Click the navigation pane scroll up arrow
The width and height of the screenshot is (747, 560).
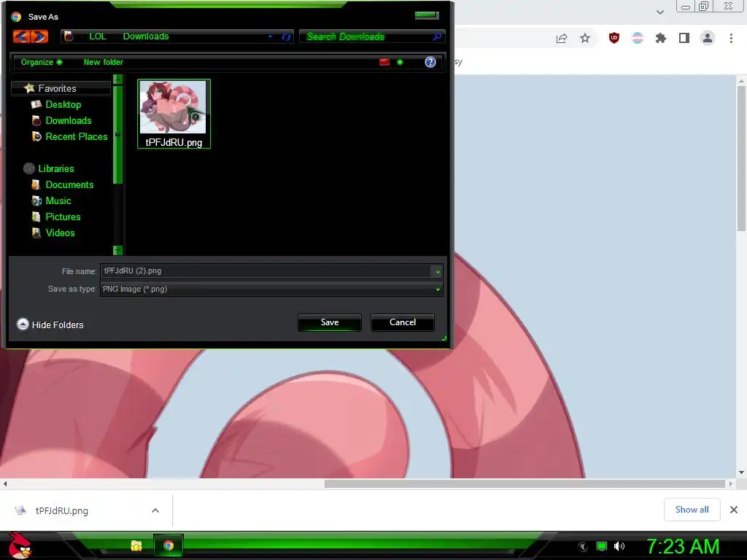tap(118, 79)
